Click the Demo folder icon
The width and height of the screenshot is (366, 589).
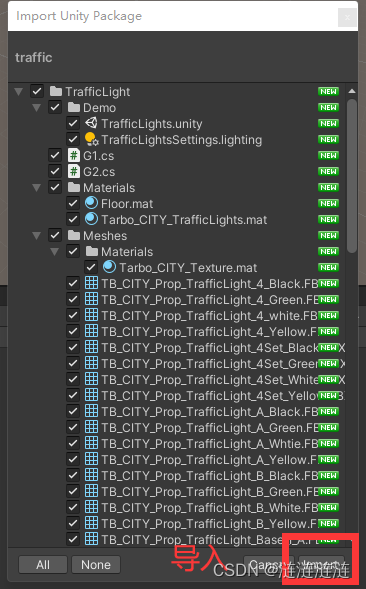pyautogui.click(x=74, y=107)
